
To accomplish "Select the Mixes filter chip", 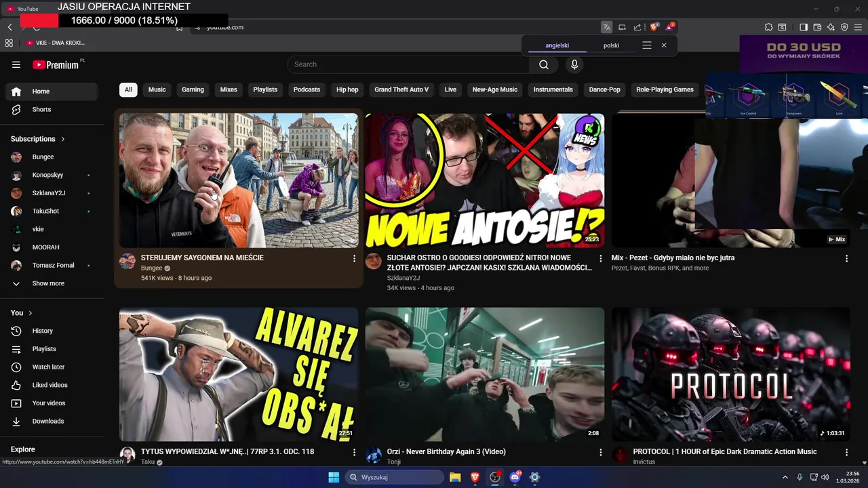I will pyautogui.click(x=229, y=89).
